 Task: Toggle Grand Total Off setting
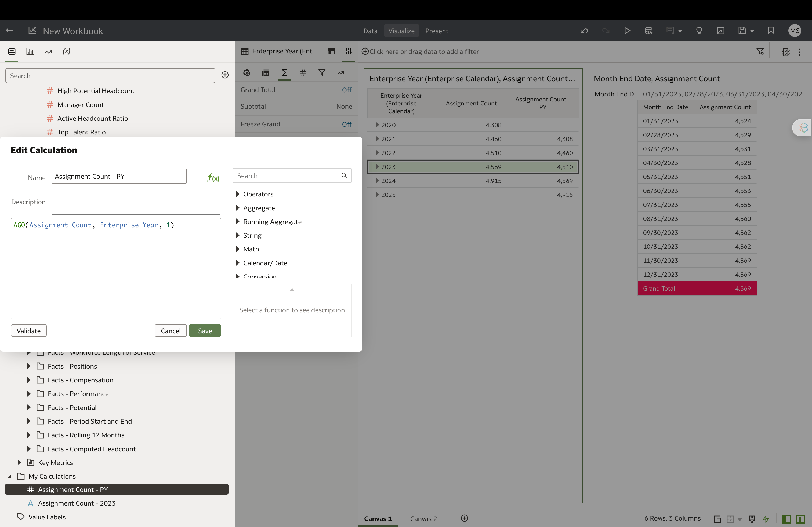pos(347,90)
